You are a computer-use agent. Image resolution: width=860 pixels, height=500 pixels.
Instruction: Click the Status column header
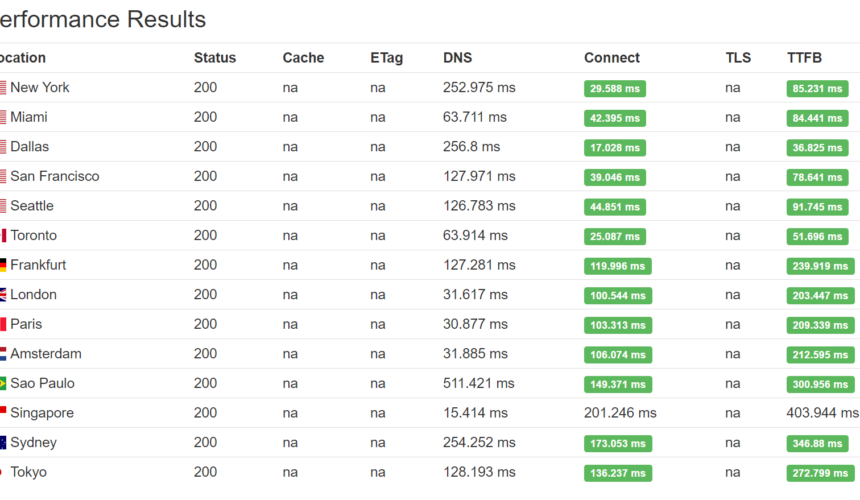(214, 58)
